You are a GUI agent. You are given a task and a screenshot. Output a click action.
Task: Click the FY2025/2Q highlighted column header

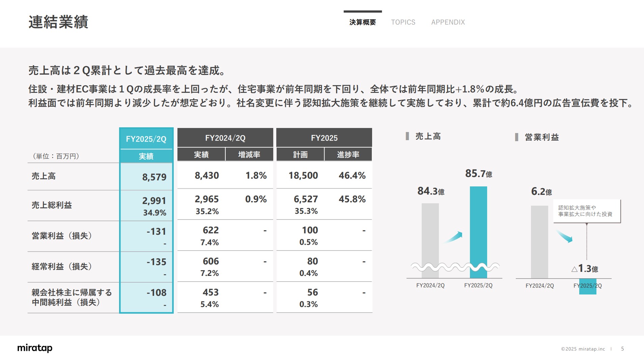click(146, 139)
